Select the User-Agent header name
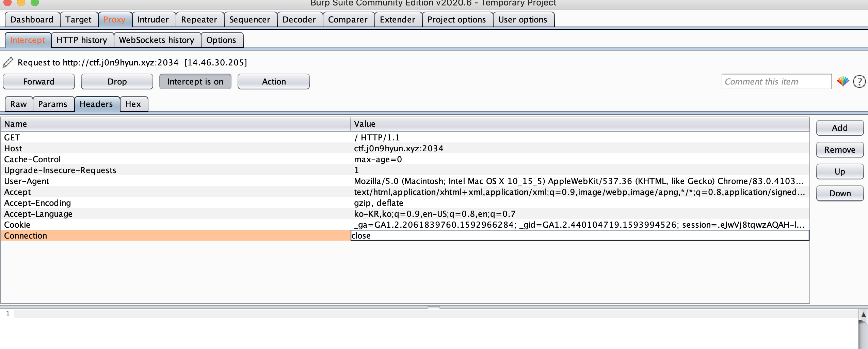The width and height of the screenshot is (868, 349). 27,181
